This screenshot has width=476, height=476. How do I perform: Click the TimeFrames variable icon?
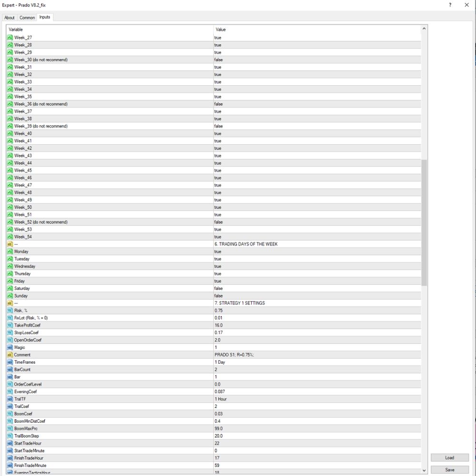tap(10, 362)
